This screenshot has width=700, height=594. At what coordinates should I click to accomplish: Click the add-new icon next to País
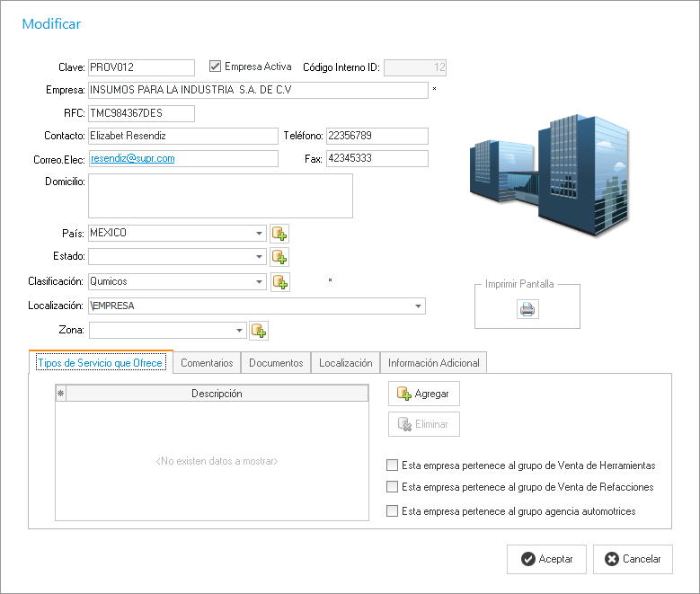pos(279,234)
